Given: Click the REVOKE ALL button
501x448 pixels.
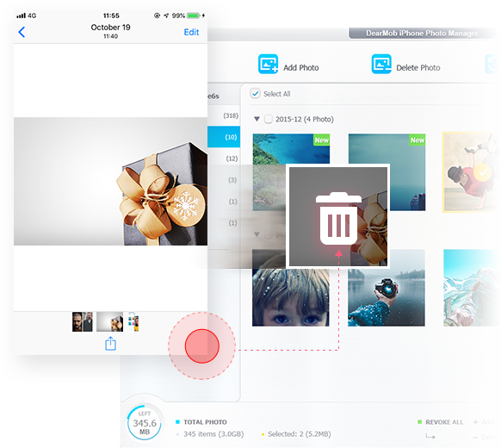Looking at the screenshot, I should [x=444, y=422].
